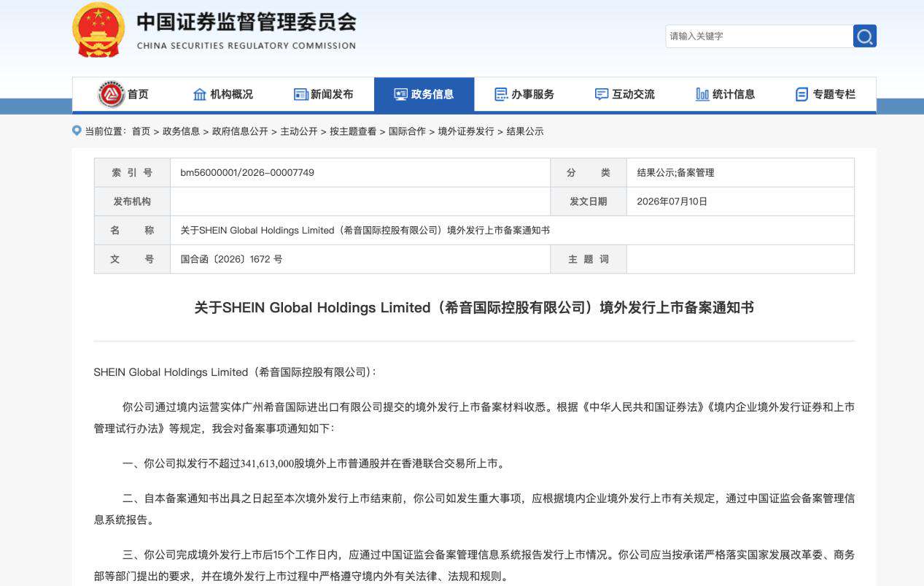
Task: Click the list icon beside 办事服务
Action: tap(501, 94)
